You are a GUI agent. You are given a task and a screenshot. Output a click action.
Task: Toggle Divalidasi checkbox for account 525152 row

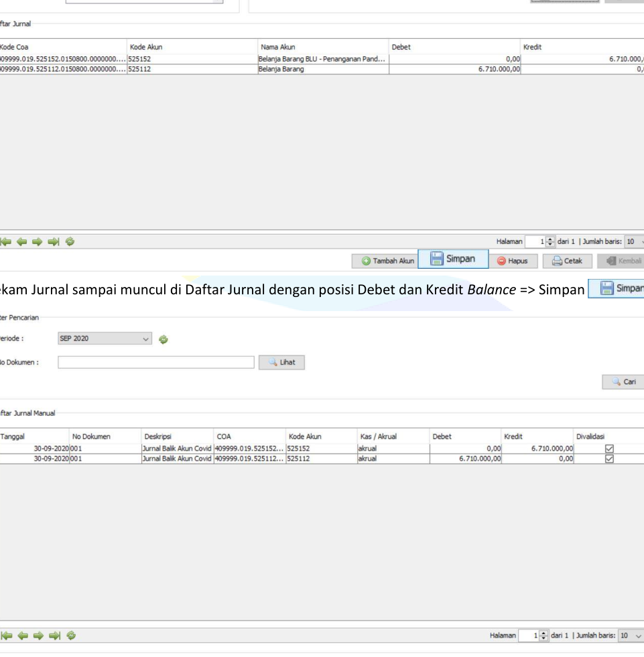tap(609, 449)
